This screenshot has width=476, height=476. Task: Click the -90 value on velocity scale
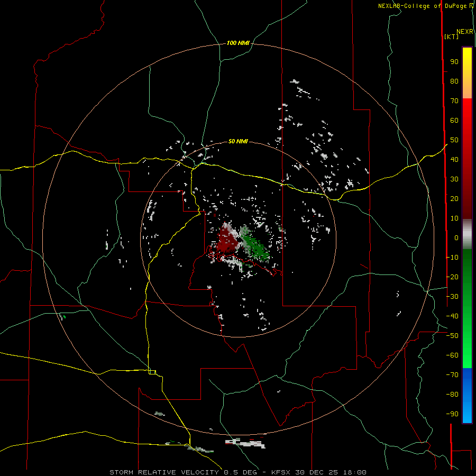(452, 414)
